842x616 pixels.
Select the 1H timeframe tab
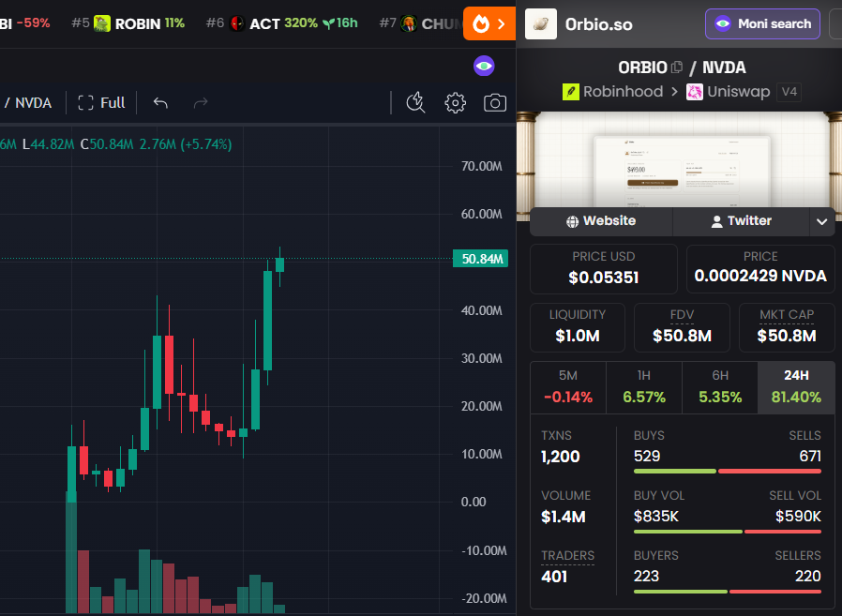[644, 387]
